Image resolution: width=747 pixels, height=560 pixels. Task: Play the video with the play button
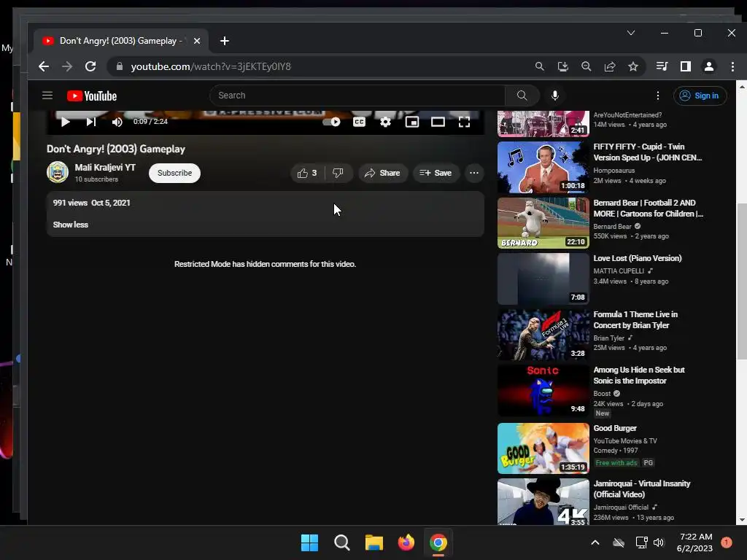pos(65,122)
